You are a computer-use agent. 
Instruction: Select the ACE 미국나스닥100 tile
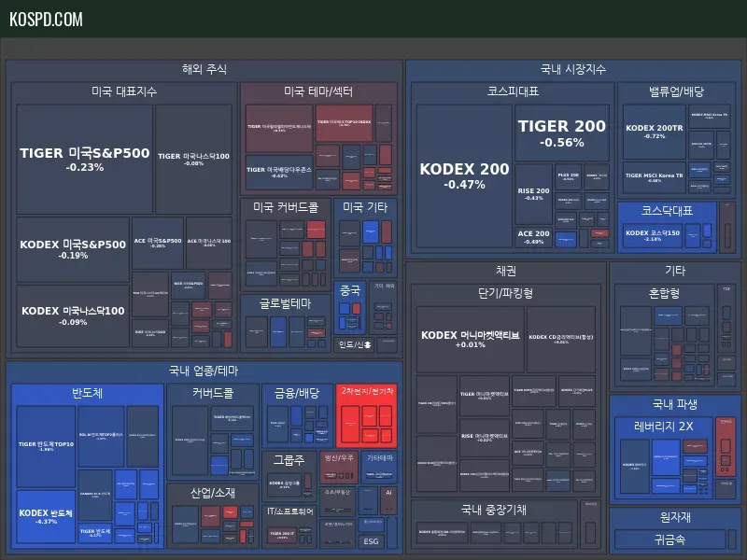point(208,243)
